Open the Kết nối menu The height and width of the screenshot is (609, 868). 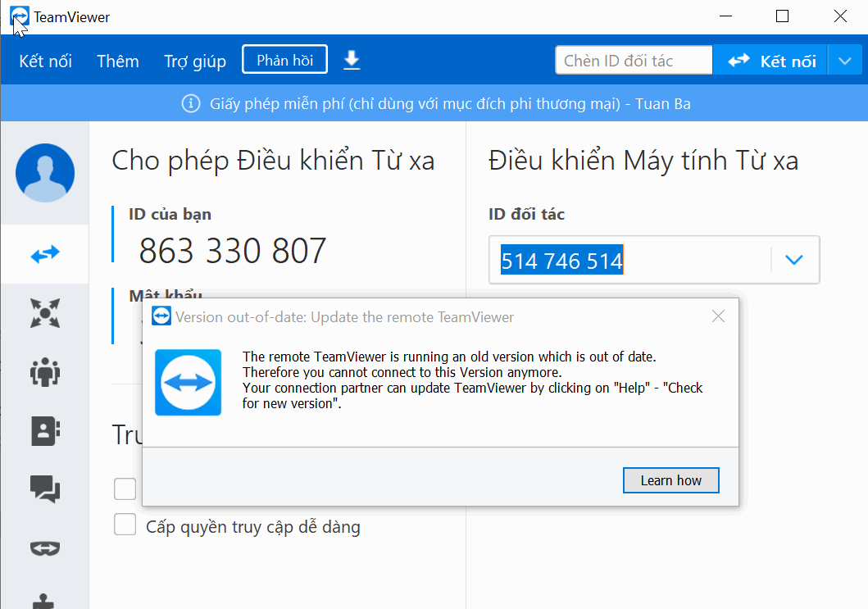(x=45, y=61)
